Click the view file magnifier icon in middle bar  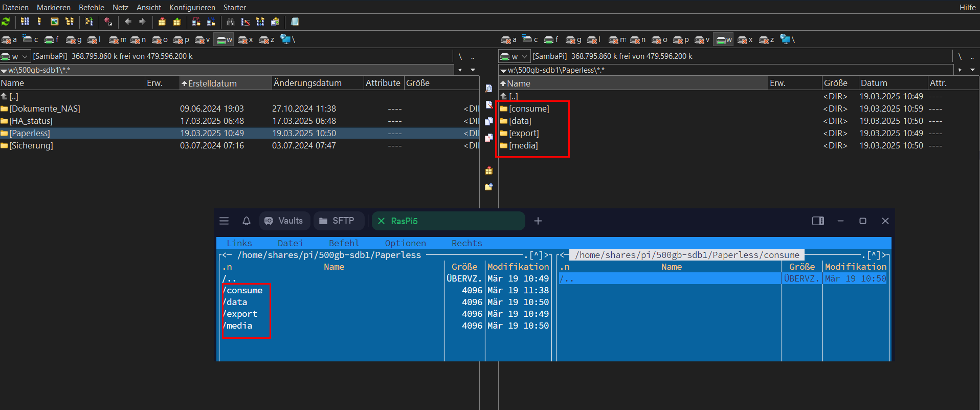click(489, 89)
